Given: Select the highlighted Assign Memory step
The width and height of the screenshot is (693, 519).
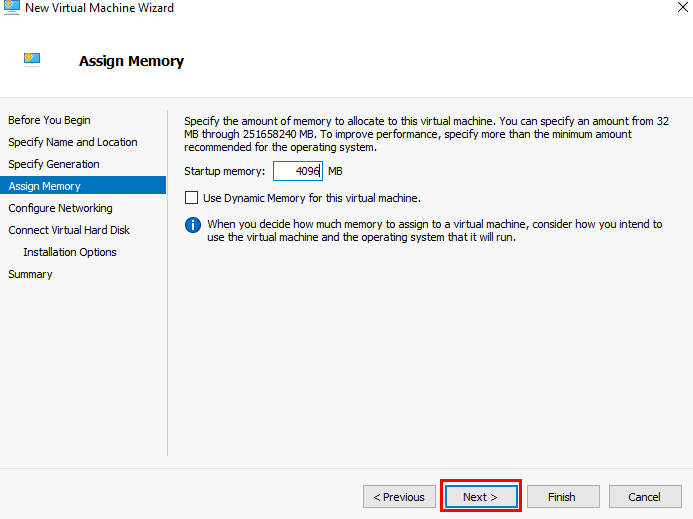Looking at the screenshot, I should 83,186.
